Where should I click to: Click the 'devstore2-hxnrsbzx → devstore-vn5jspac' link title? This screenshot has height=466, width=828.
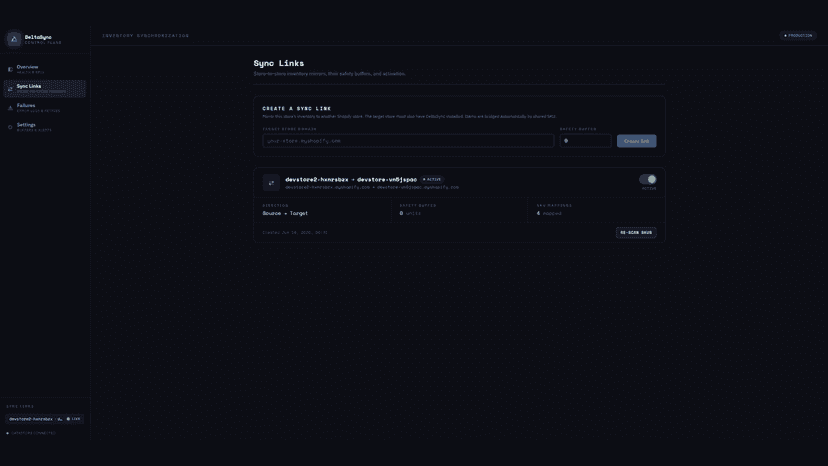click(x=351, y=180)
